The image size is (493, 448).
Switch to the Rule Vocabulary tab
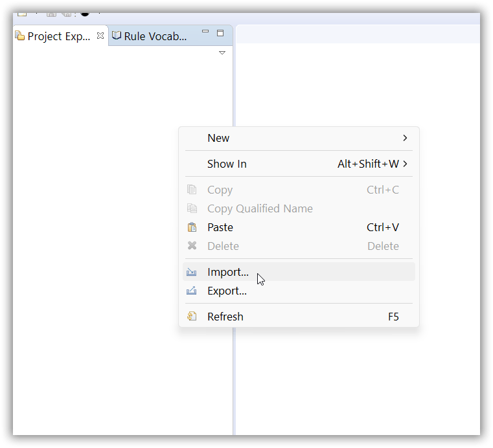[154, 36]
